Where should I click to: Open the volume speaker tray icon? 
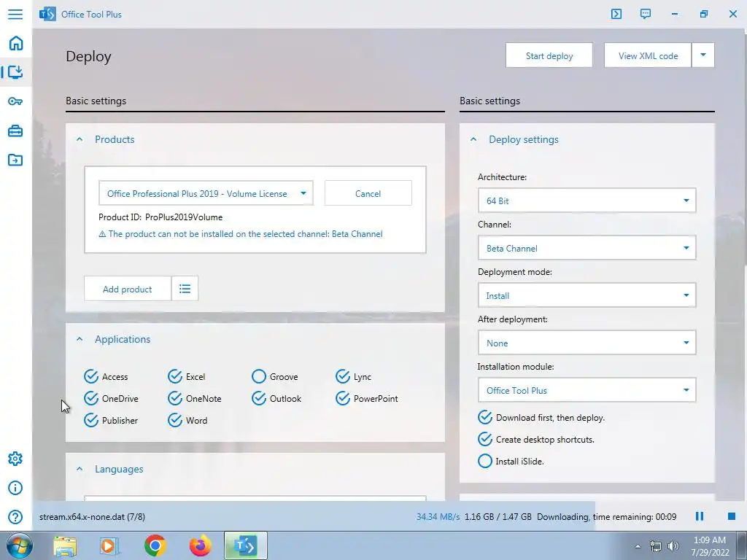(x=673, y=546)
